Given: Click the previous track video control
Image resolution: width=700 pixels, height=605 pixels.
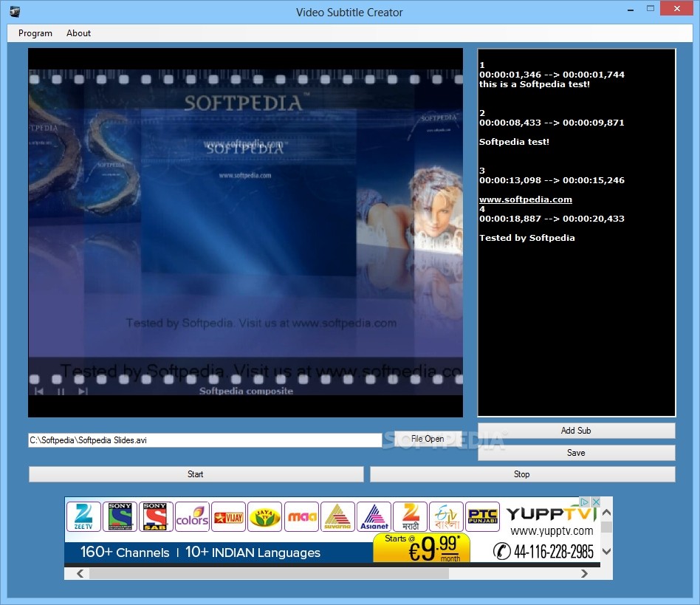Looking at the screenshot, I should point(39,392).
